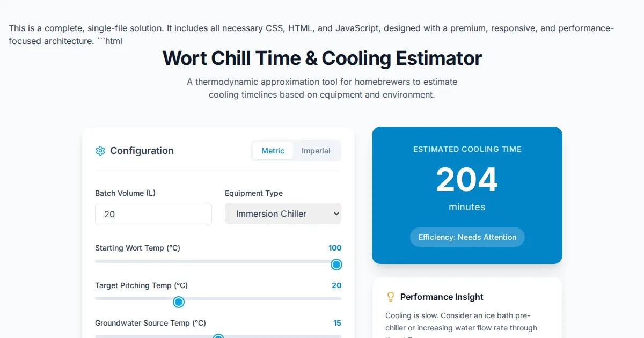The width and height of the screenshot is (644, 338).
Task: Click the Groundwater Source Temp slider handle
Action: (x=218, y=337)
